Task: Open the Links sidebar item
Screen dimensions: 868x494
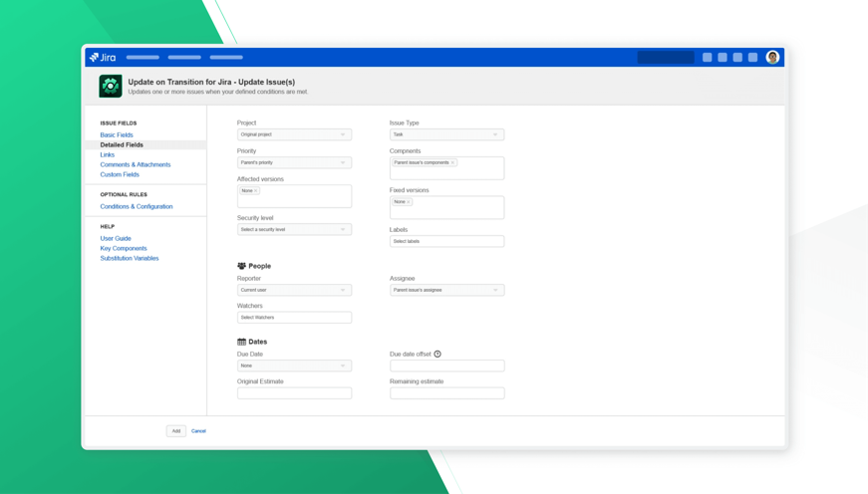Action: tap(108, 155)
